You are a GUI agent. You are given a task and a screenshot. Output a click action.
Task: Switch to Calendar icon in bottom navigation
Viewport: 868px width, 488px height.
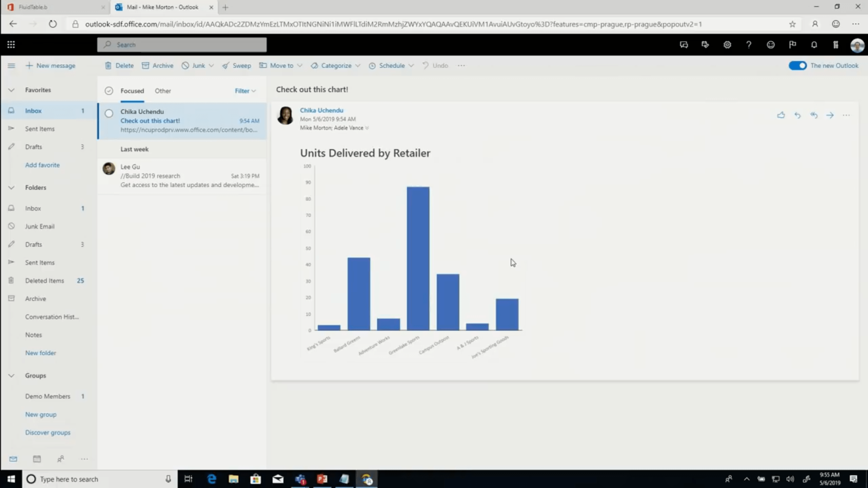(37, 459)
